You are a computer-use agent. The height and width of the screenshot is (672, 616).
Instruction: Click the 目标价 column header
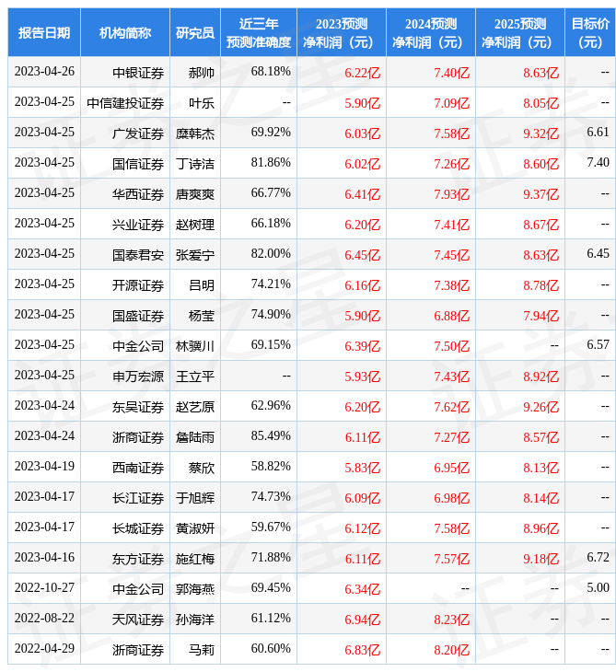tap(590, 32)
